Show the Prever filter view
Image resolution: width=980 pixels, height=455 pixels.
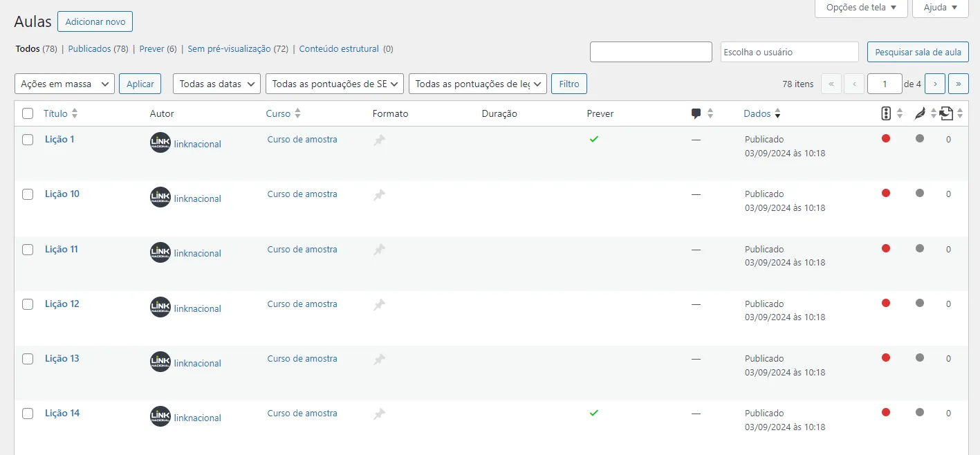151,49
